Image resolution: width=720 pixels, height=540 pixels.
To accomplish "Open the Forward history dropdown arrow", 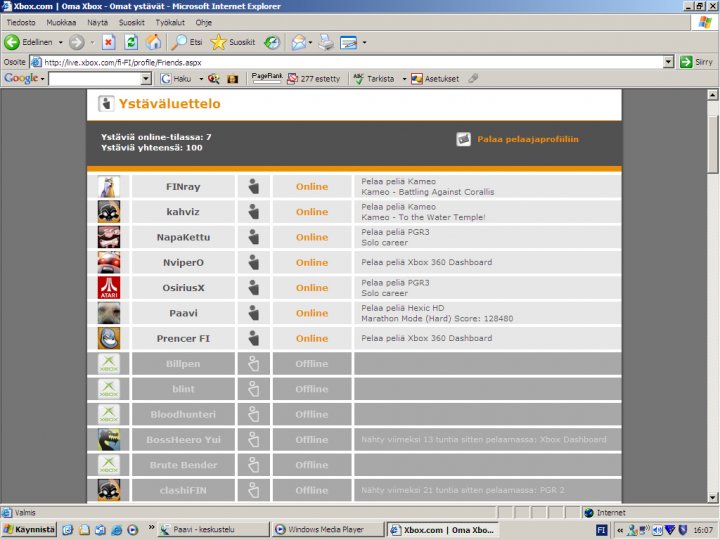I will [92, 43].
